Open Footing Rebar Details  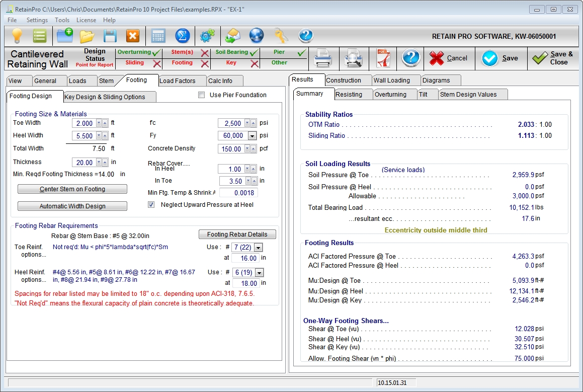tap(237, 234)
